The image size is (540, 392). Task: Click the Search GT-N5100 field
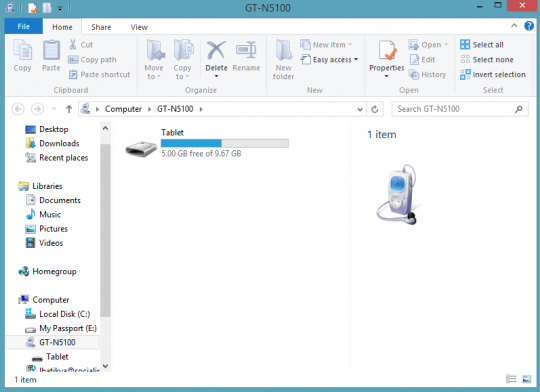click(460, 109)
